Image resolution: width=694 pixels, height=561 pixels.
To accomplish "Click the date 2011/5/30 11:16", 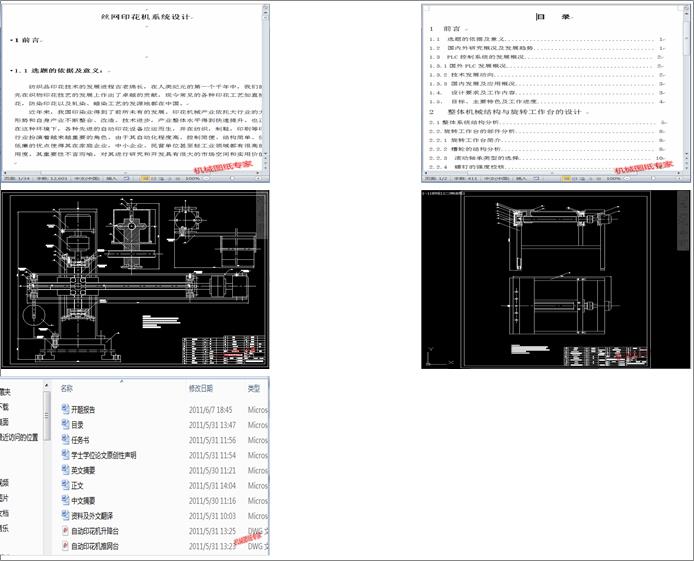I will point(212,500).
